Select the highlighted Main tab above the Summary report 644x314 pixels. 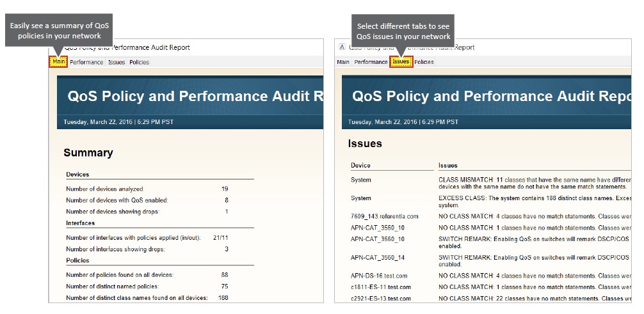(59, 62)
